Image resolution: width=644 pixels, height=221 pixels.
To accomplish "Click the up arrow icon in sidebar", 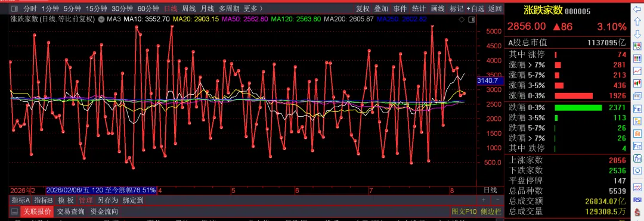I will [637, 21].
